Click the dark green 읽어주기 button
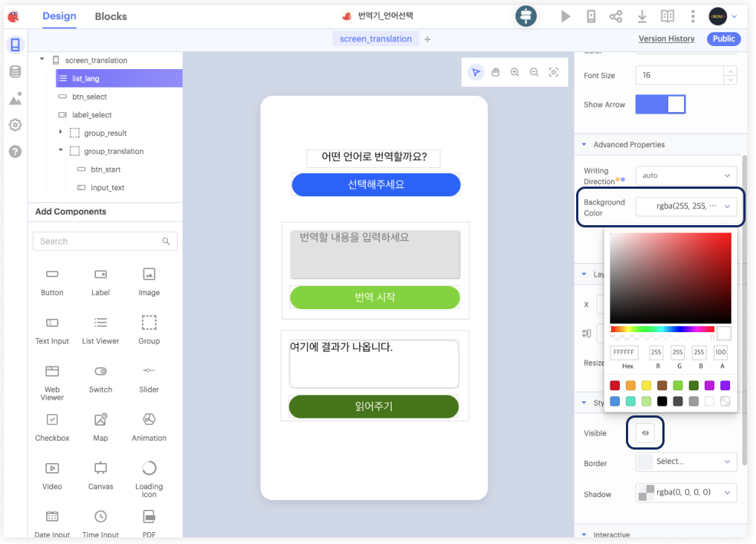Image resolution: width=756 pixels, height=544 pixels. (374, 407)
